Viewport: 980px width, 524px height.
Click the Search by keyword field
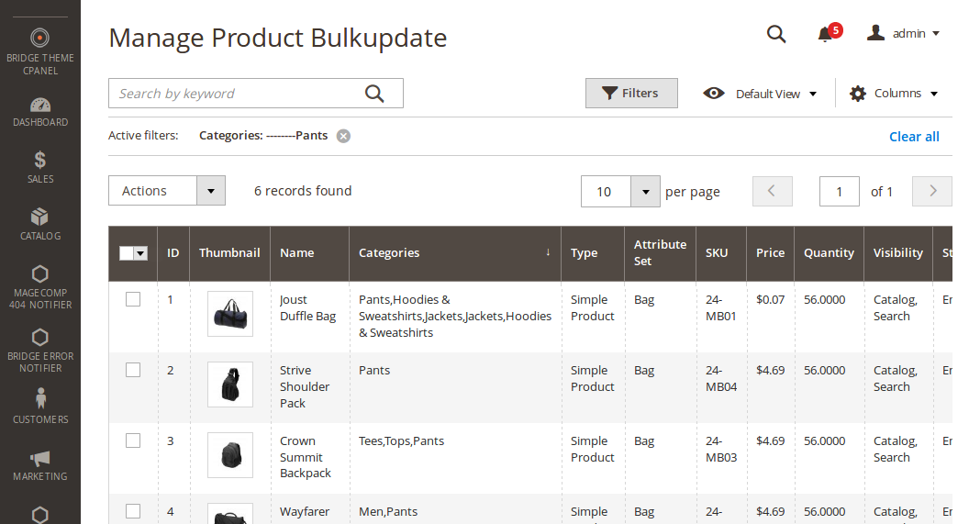coord(239,94)
